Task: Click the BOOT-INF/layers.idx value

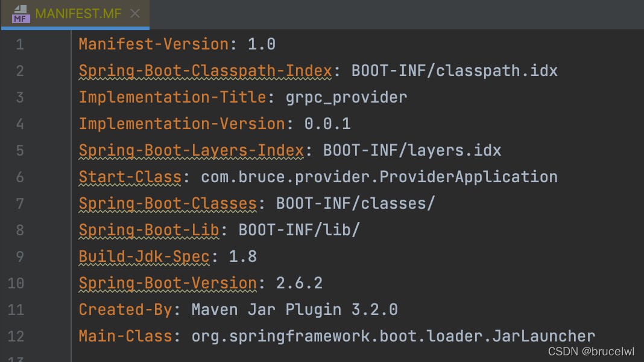Action: coord(412,150)
